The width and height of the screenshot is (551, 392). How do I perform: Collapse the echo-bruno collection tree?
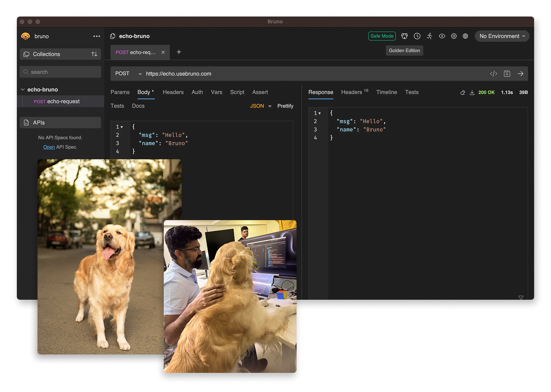click(x=23, y=90)
